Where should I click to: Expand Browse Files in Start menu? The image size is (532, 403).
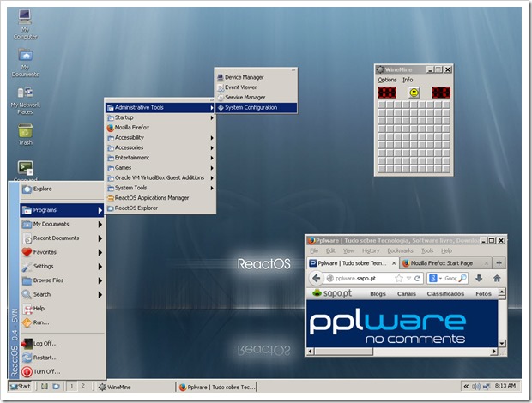63,280
